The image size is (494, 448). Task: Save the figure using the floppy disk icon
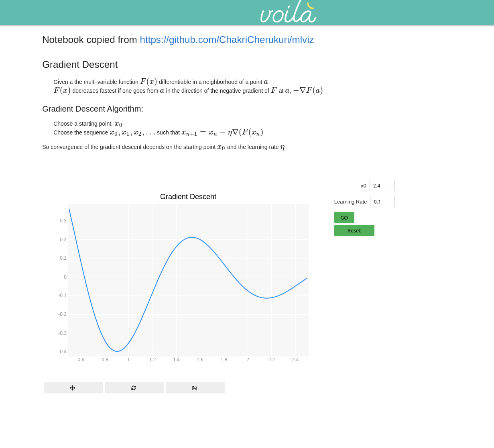pyautogui.click(x=195, y=387)
